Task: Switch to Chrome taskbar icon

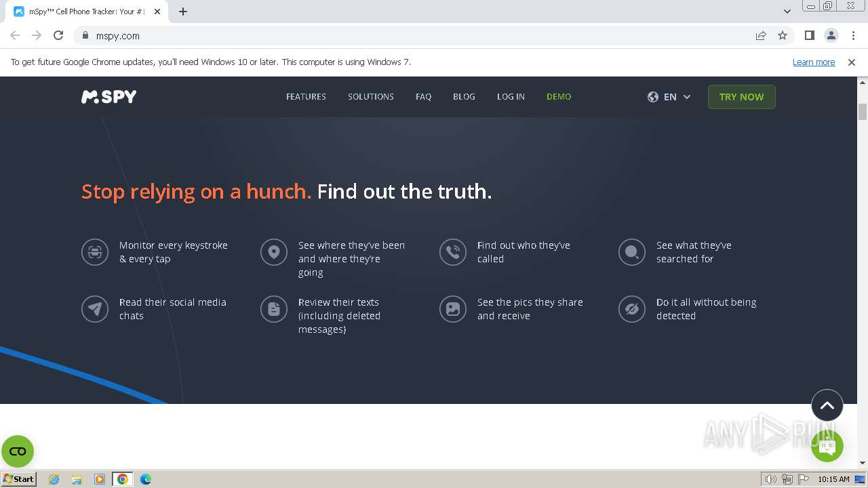Action: (122, 479)
